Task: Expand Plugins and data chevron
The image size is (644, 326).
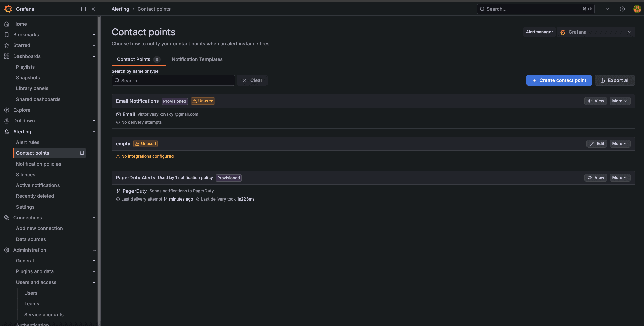Action: pos(94,271)
